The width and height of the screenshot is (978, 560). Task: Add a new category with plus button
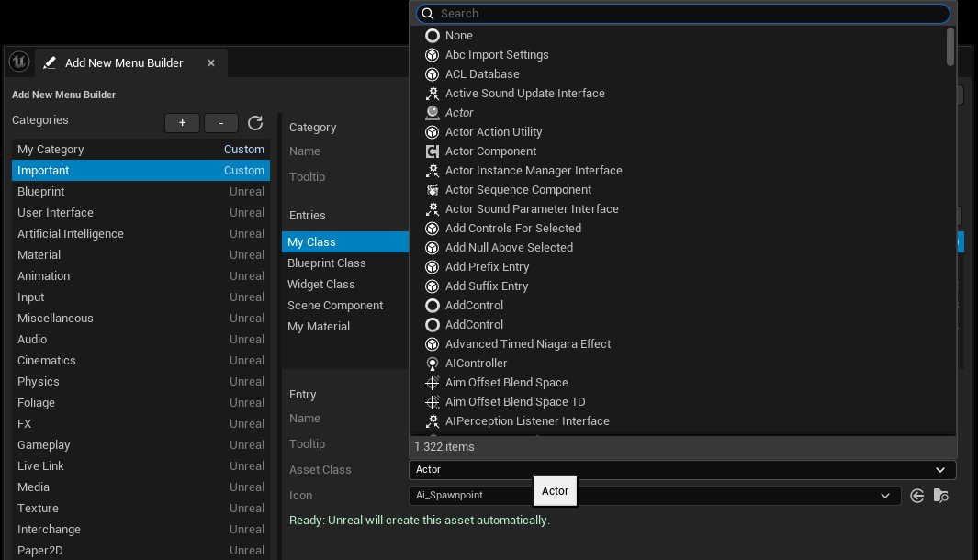182,123
